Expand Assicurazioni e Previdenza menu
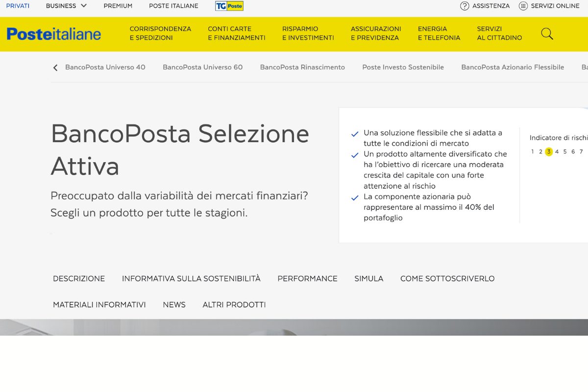588x392 pixels. 376,33
